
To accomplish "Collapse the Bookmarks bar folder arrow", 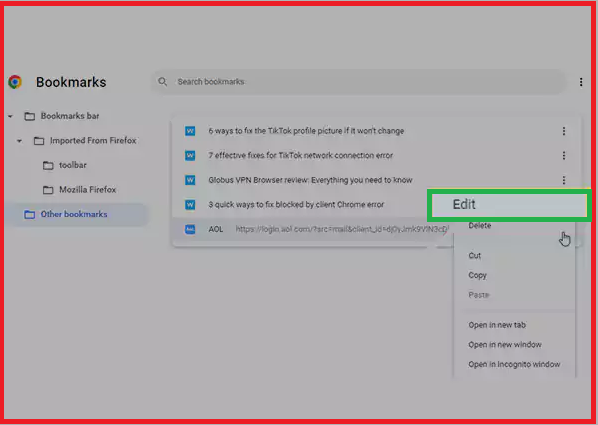I will tap(10, 116).
